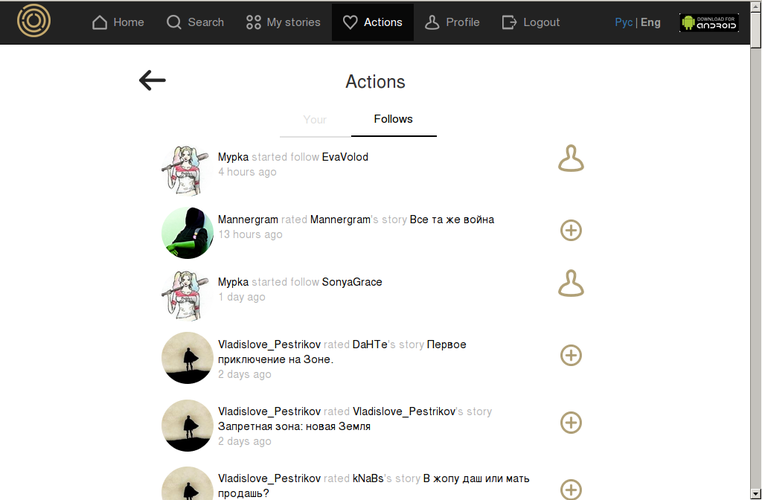Screen dimensions: 762x500
Task: Click Logout in the top bar
Action: tap(531, 22)
